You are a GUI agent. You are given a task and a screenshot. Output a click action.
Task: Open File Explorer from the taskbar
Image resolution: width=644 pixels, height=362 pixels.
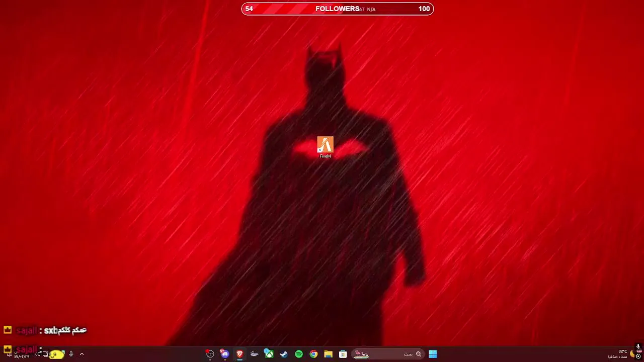328,354
